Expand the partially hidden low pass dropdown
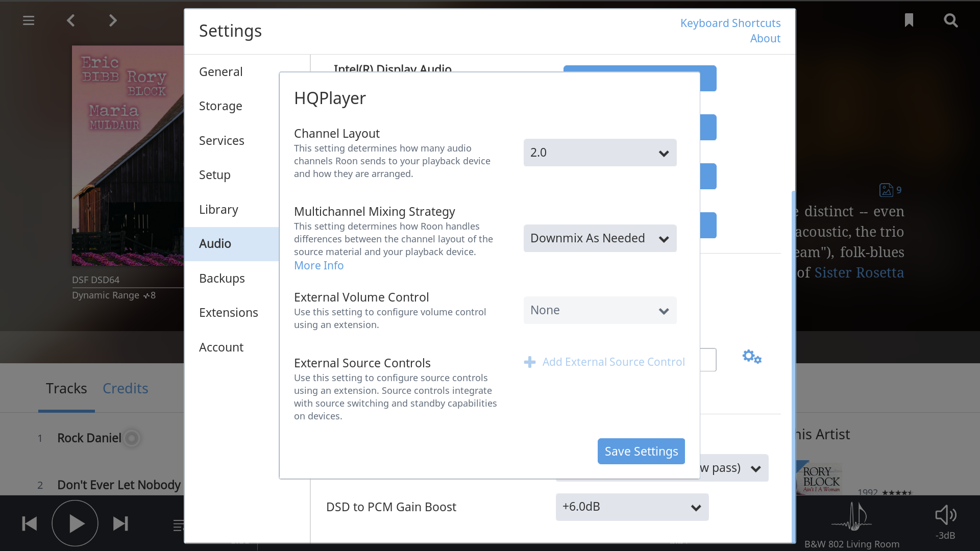The image size is (980, 551). tap(734, 468)
